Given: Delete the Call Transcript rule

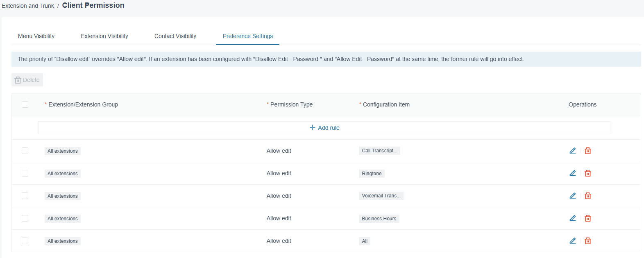Looking at the screenshot, I should click(588, 151).
